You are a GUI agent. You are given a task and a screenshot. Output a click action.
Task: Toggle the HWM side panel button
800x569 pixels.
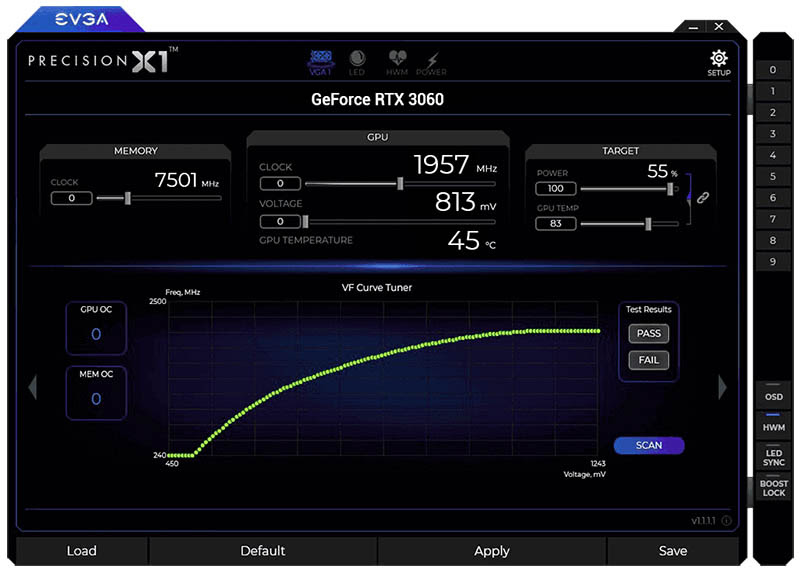(x=773, y=425)
